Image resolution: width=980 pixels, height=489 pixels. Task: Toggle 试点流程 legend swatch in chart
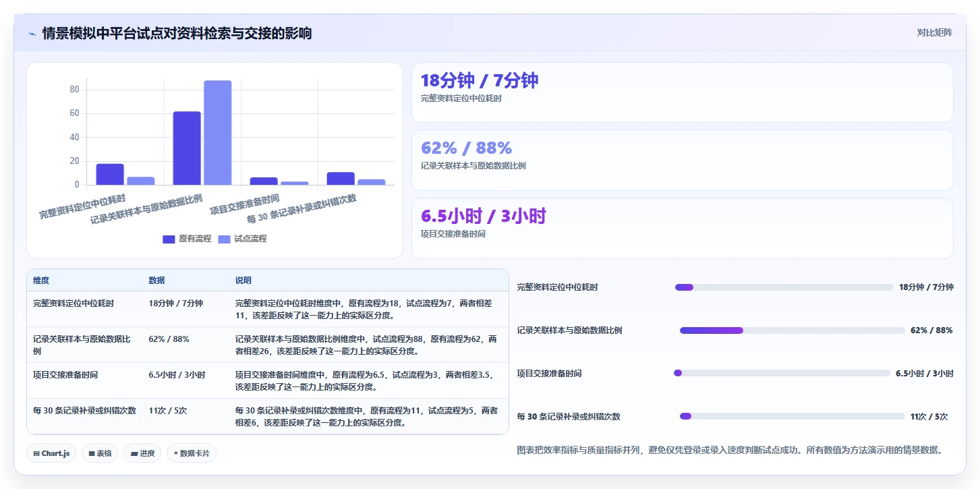point(224,239)
